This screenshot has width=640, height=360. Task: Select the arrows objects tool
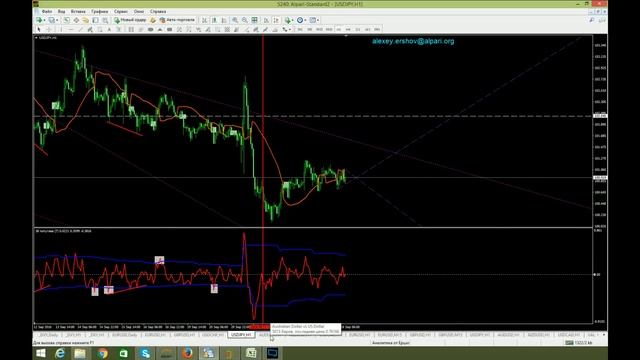284,29
